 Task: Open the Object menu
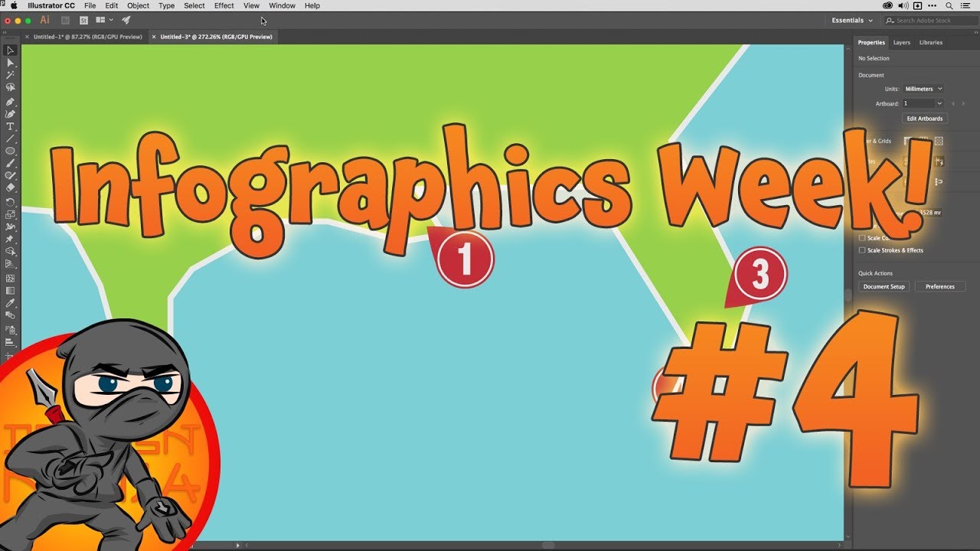139,5
